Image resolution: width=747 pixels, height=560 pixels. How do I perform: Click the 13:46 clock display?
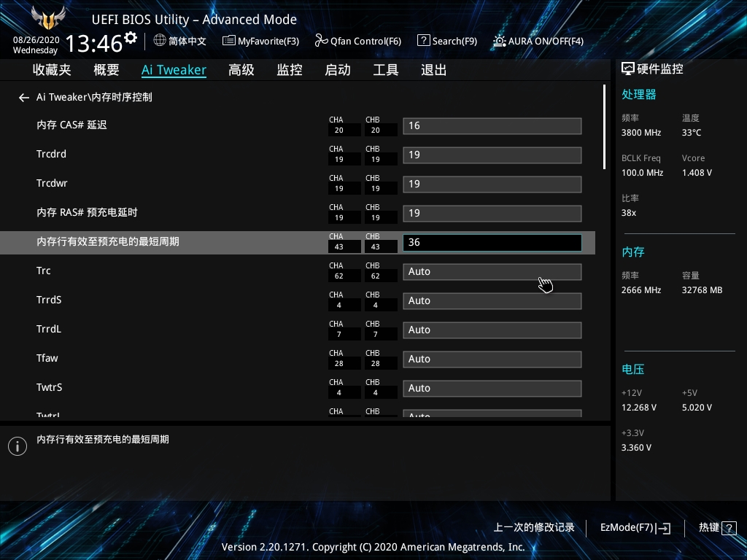94,43
